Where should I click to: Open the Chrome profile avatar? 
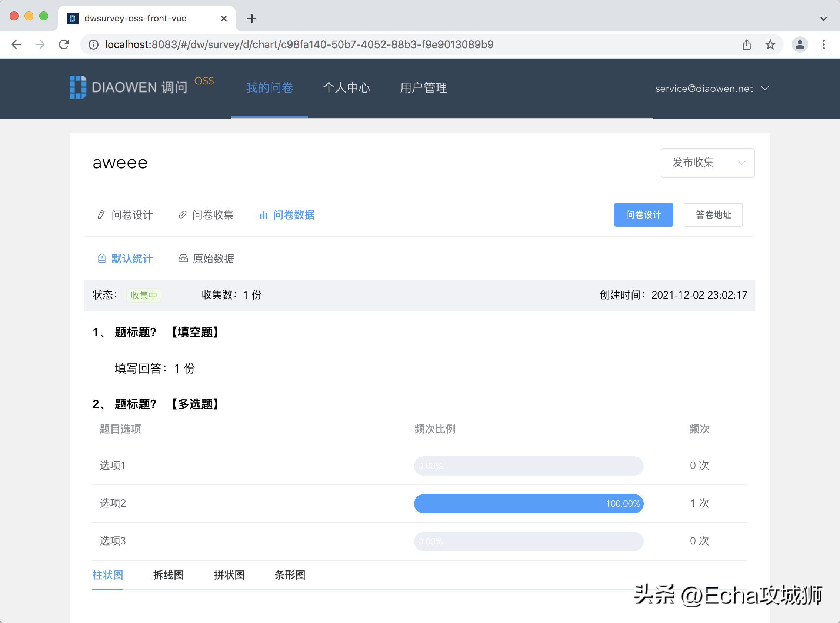click(800, 44)
